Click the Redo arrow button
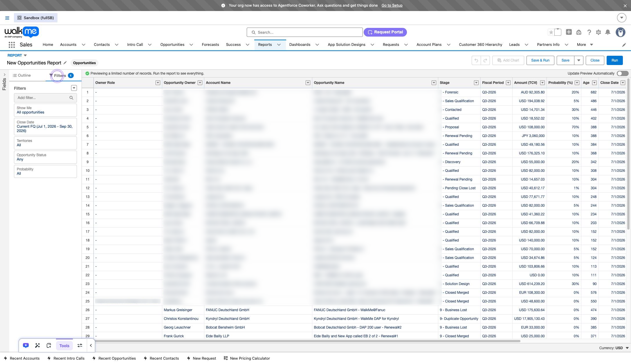 click(485, 60)
